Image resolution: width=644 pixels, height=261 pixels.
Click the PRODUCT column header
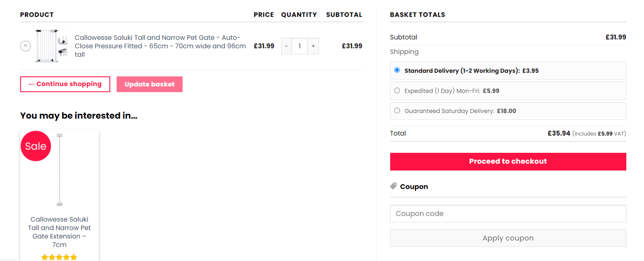point(37,14)
